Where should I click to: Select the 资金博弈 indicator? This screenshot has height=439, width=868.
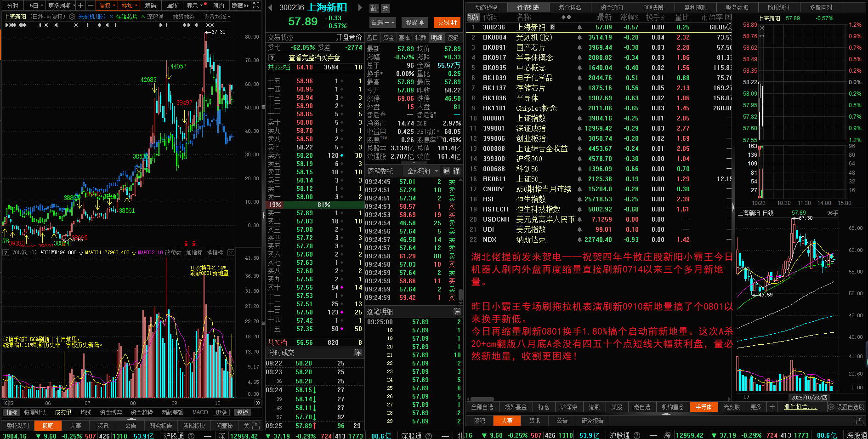pyautogui.click(x=111, y=412)
